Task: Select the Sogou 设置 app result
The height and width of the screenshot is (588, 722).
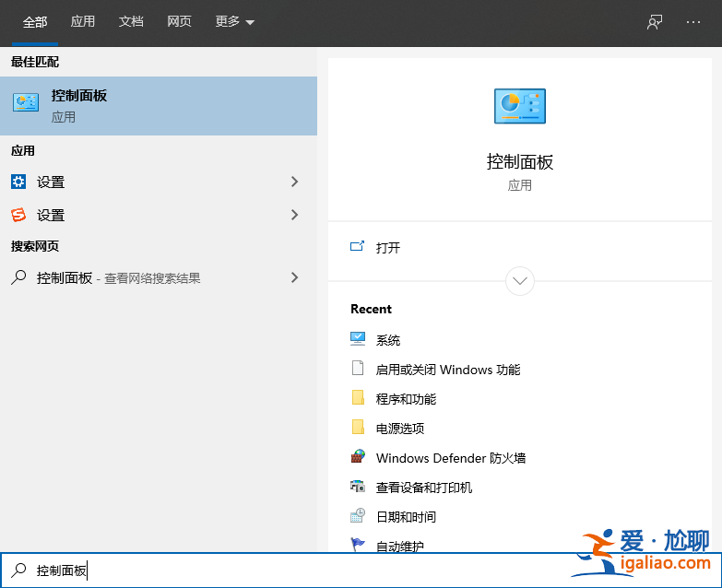Action: (x=159, y=215)
